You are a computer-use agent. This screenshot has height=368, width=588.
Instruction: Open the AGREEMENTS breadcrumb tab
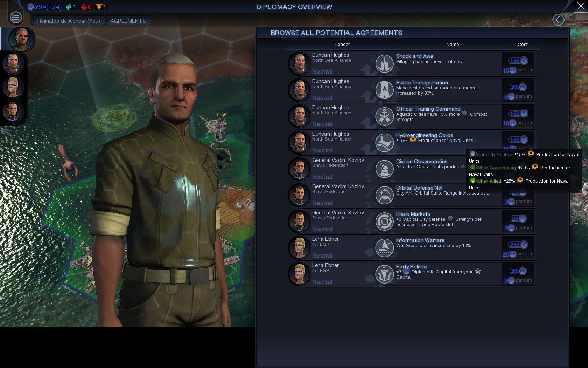click(128, 21)
